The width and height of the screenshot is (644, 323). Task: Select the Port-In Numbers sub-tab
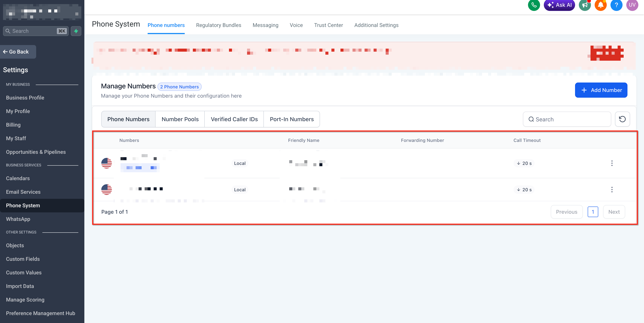pos(292,119)
